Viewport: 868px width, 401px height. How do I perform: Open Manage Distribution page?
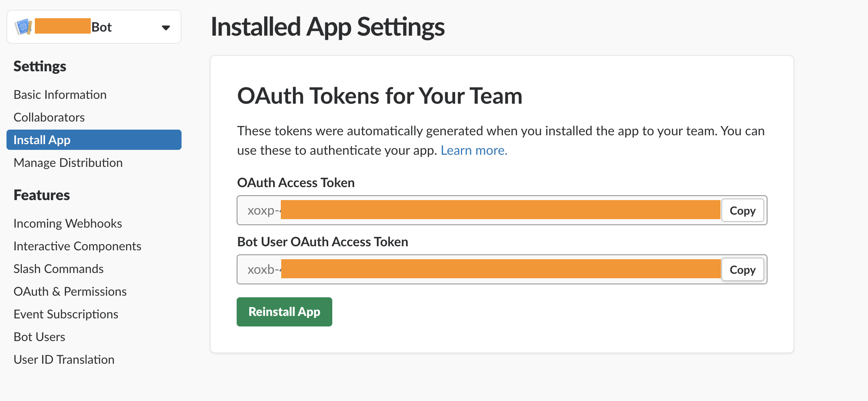point(68,163)
